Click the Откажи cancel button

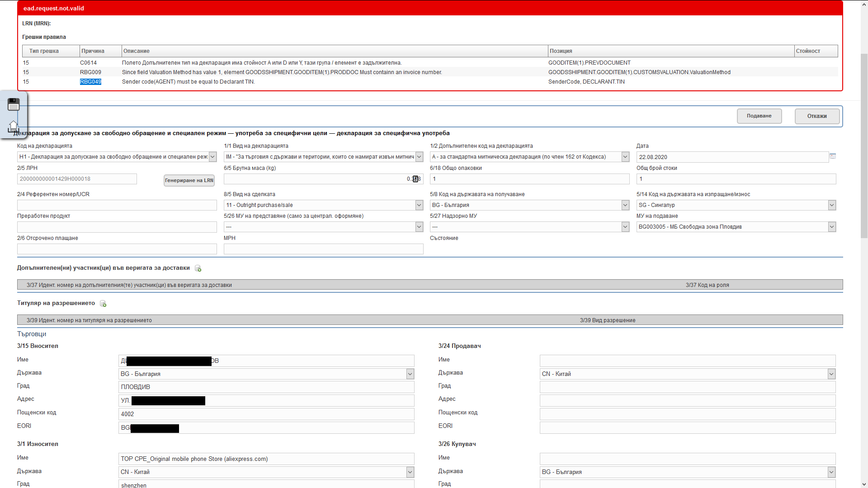point(817,116)
